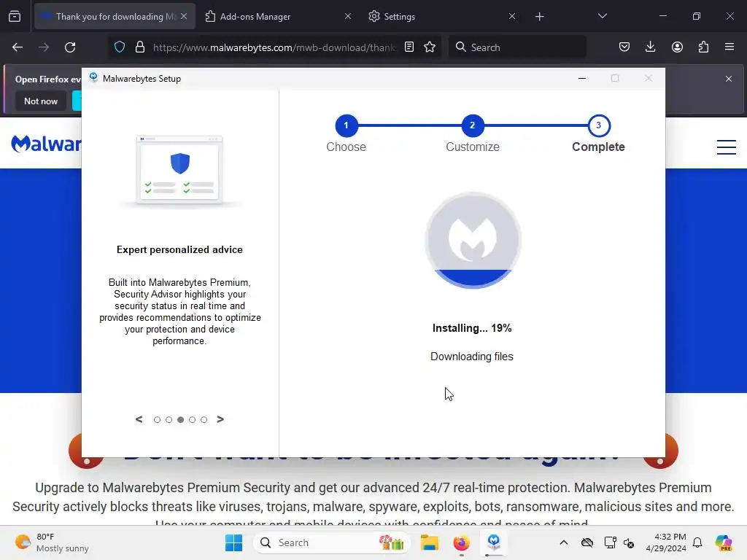Image resolution: width=747 pixels, height=560 pixels.
Task: Minimize the Malwarebytes Setup window
Action: (x=581, y=78)
